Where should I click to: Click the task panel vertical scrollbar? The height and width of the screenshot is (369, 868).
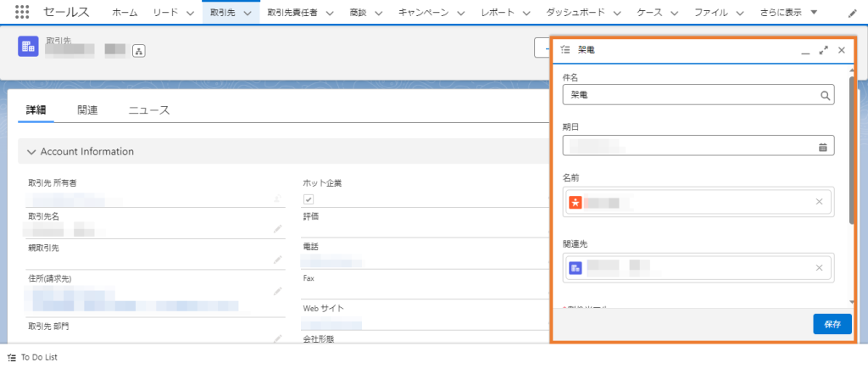(x=852, y=149)
